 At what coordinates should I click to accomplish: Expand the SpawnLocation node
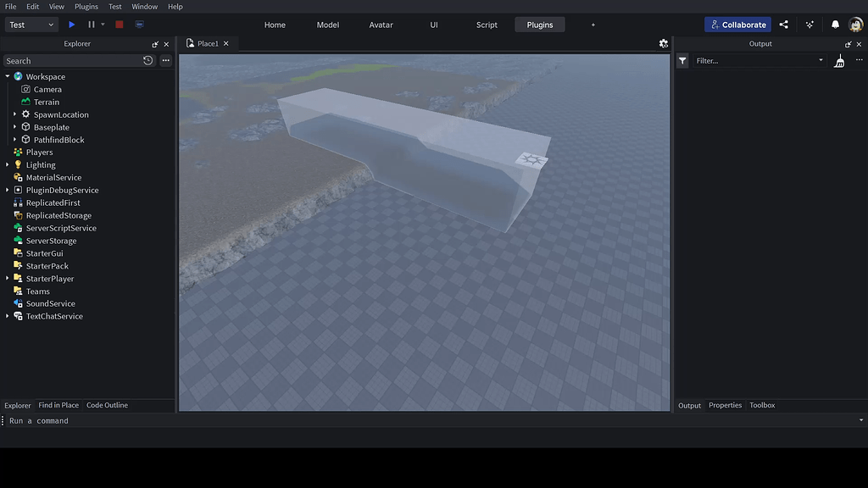click(x=15, y=114)
